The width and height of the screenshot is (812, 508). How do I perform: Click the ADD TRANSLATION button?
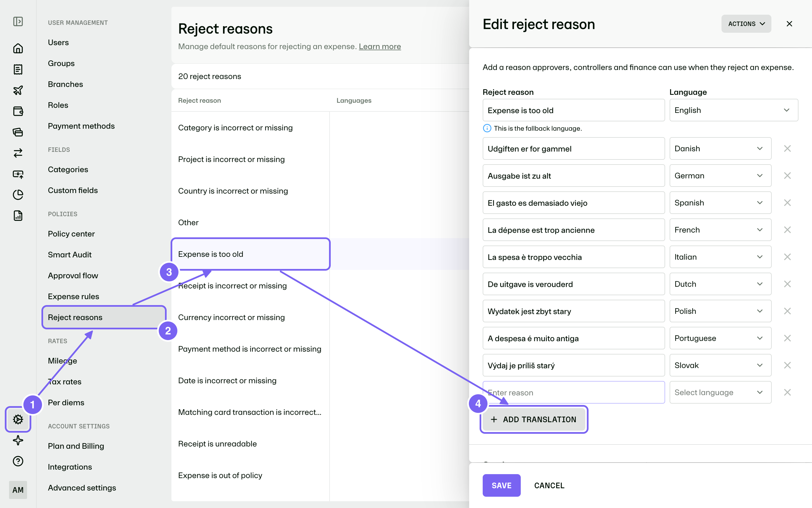coord(534,419)
